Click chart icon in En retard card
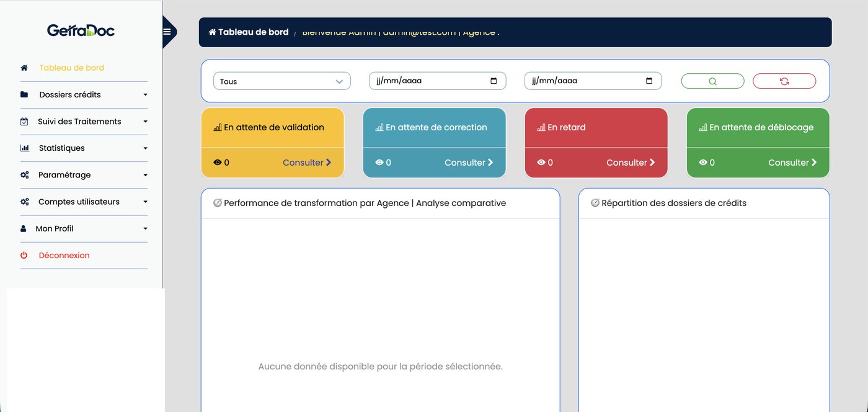 click(541, 127)
